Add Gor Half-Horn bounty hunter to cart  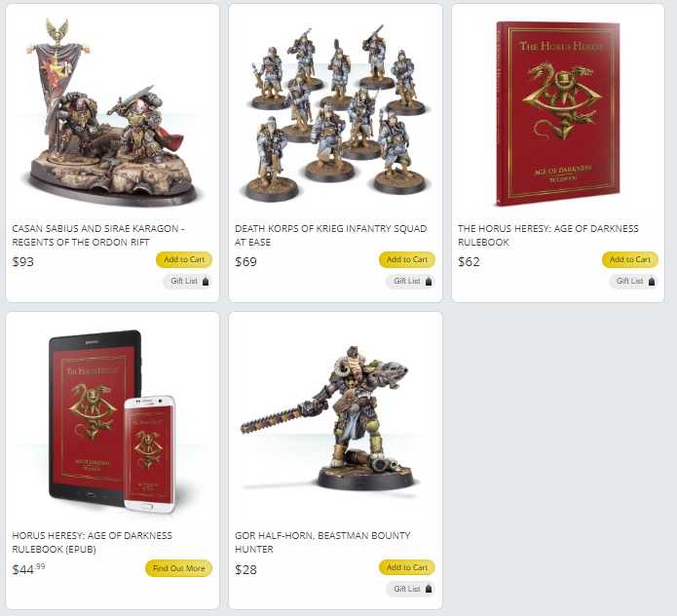(407, 567)
